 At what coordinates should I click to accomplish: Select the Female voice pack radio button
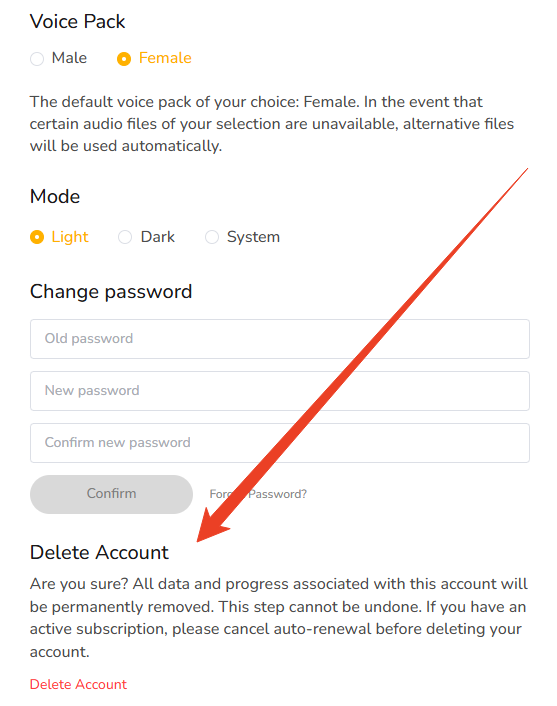(x=124, y=59)
